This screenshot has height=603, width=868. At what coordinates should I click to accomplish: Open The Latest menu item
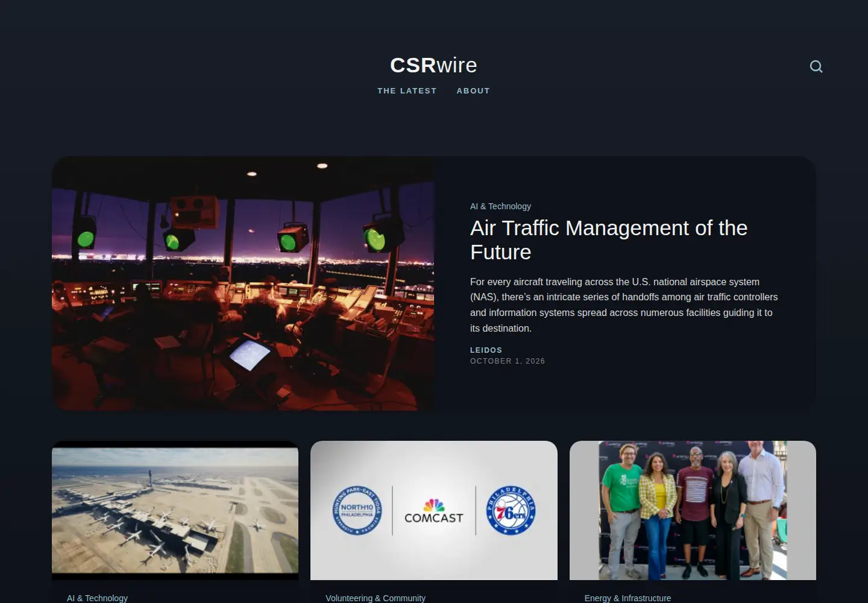[x=407, y=91]
